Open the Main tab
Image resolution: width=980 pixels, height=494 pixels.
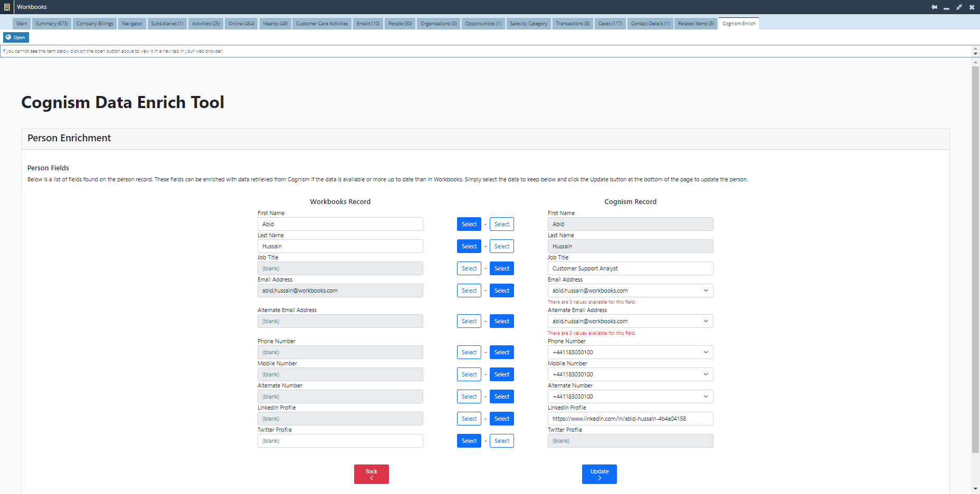coord(21,24)
